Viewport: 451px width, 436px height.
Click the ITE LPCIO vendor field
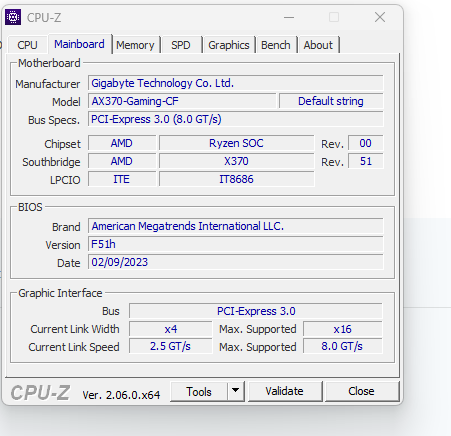point(122,179)
